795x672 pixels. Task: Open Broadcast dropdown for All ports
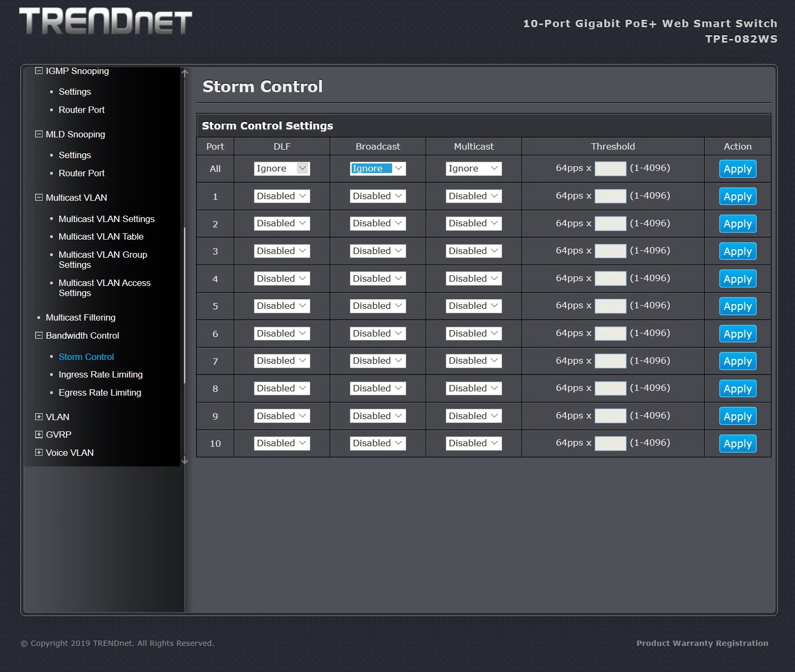(378, 168)
